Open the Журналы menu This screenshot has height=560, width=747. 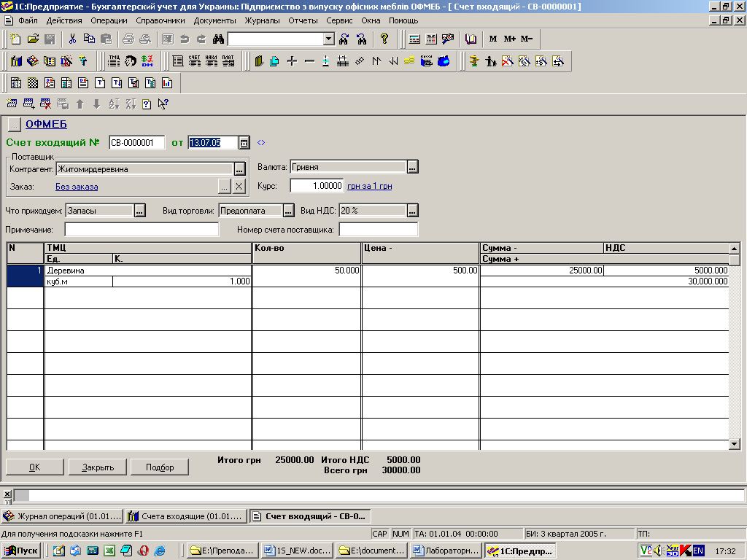[263, 20]
